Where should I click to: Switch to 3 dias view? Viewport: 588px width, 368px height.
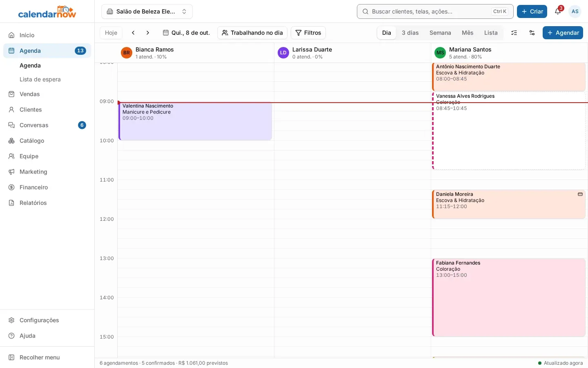pyautogui.click(x=410, y=33)
